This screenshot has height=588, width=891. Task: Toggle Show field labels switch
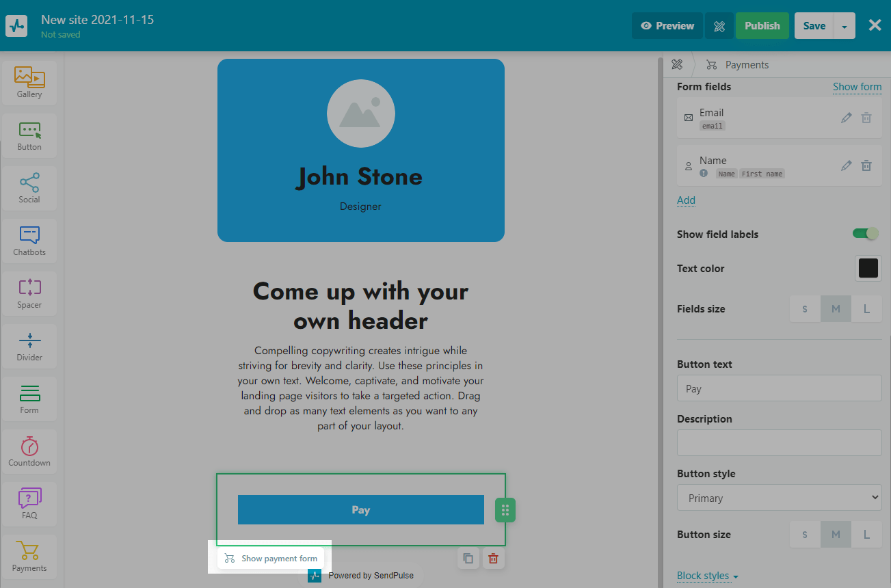[865, 234]
